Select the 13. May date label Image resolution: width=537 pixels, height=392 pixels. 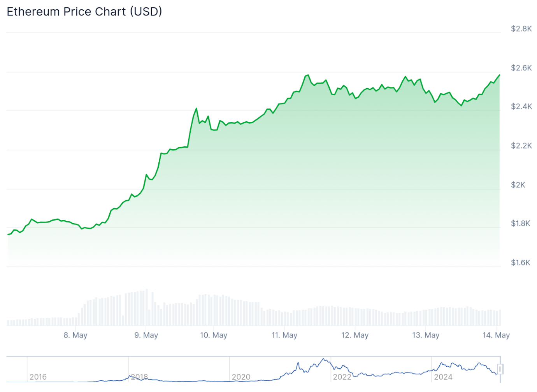point(426,335)
